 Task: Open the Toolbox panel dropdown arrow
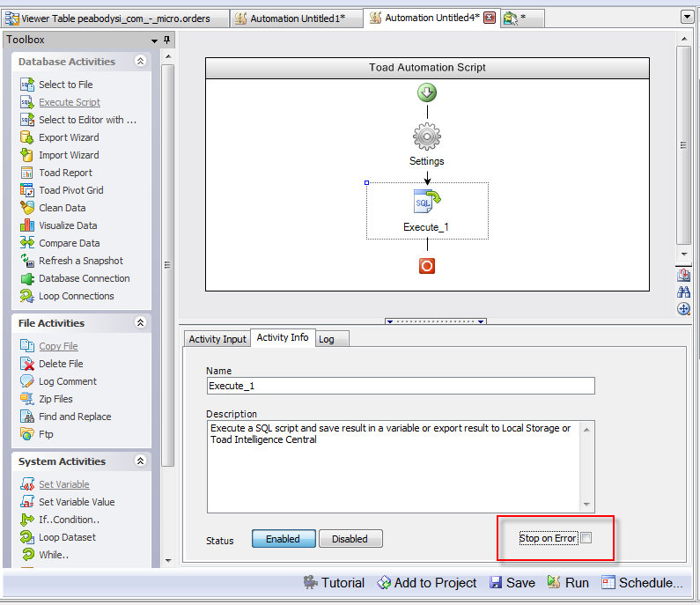click(154, 41)
